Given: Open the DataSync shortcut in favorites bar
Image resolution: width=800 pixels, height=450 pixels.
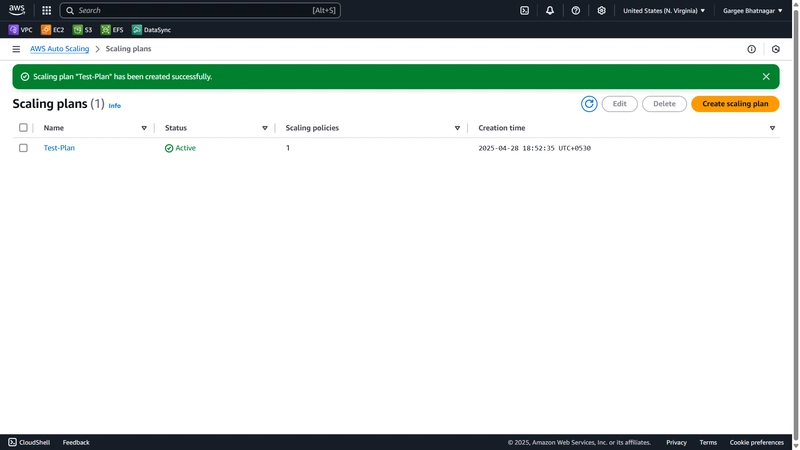Looking at the screenshot, I should tap(152, 30).
